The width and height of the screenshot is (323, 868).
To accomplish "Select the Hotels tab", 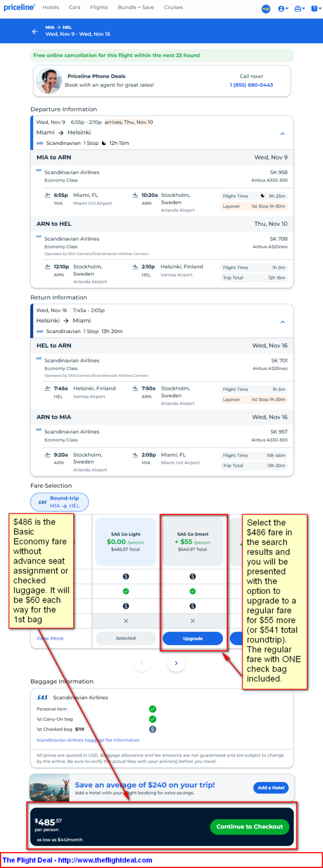I will point(51,7).
